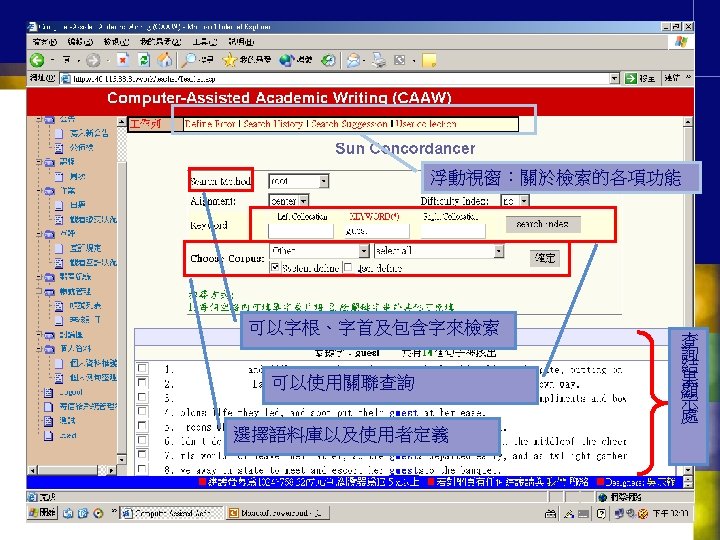Check the box for result row 7
The image size is (720, 540).
click(142, 454)
